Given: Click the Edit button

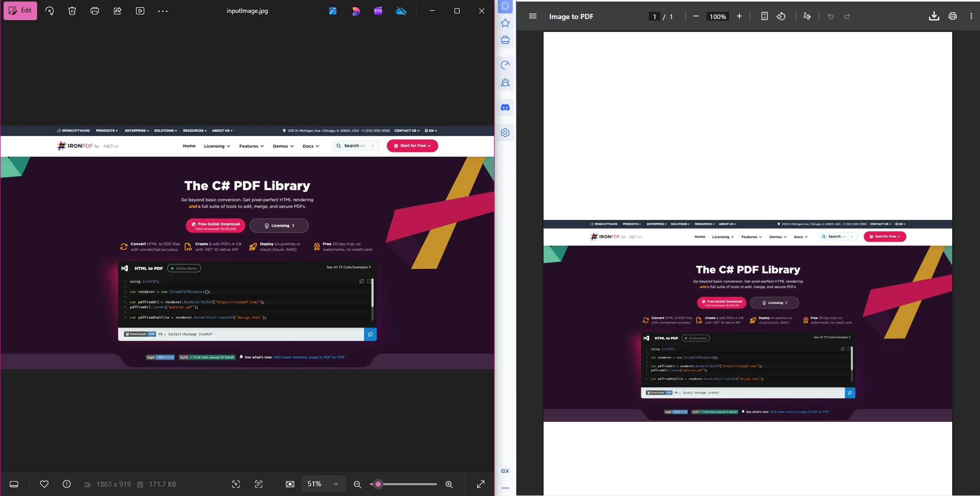Looking at the screenshot, I should tap(21, 10).
